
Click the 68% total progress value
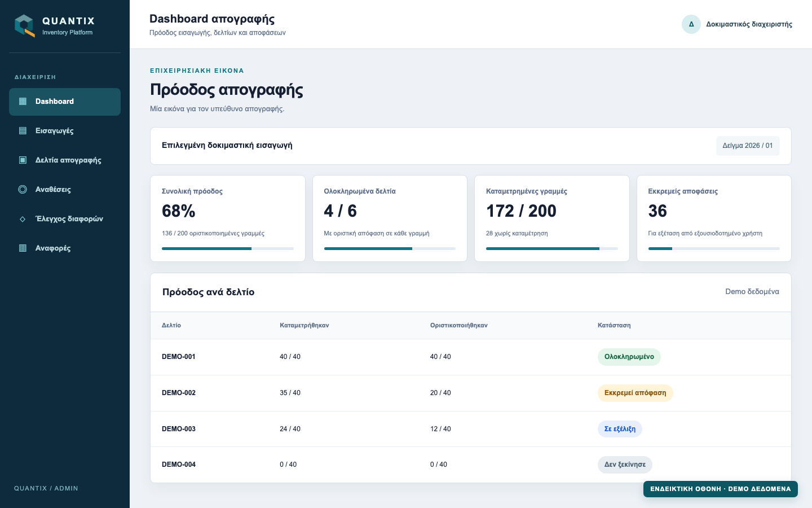click(179, 211)
